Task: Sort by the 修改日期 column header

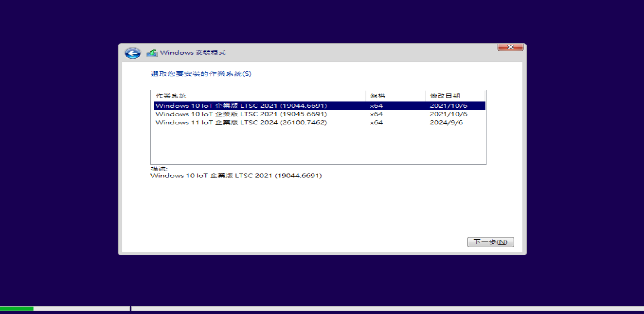Action: [x=445, y=96]
